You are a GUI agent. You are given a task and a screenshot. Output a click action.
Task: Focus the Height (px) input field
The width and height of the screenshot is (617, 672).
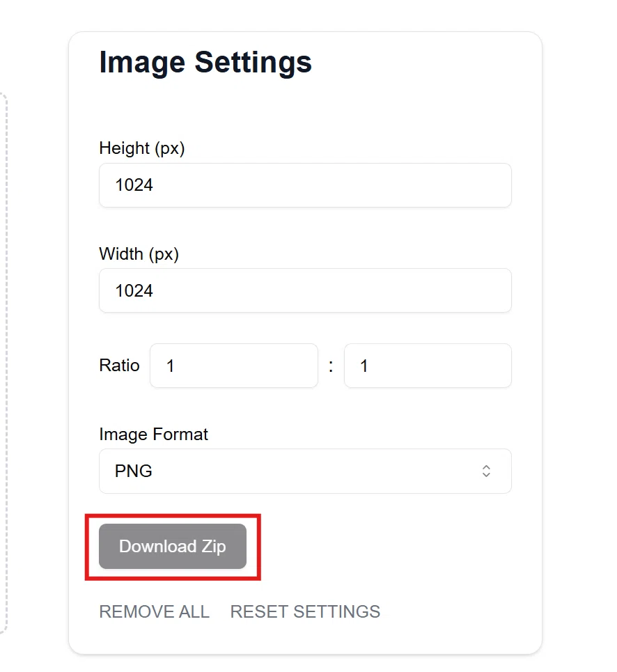coord(305,185)
